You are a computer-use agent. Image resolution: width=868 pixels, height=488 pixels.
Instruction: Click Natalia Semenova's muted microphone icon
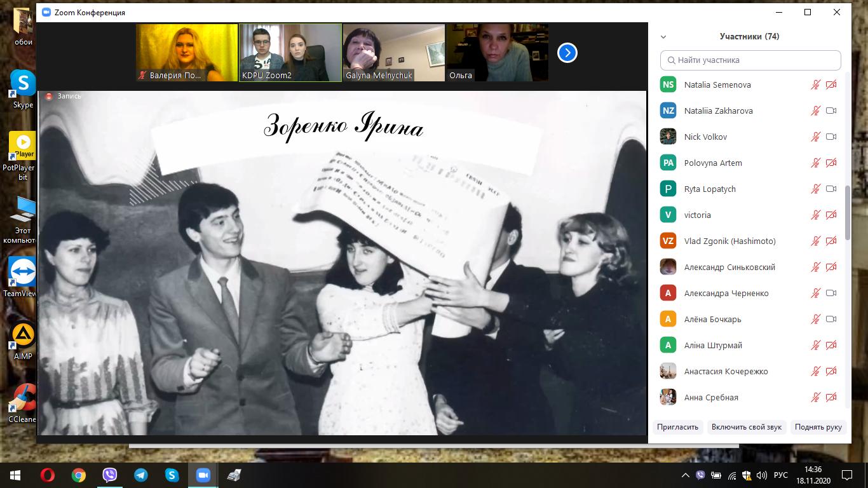coord(815,85)
